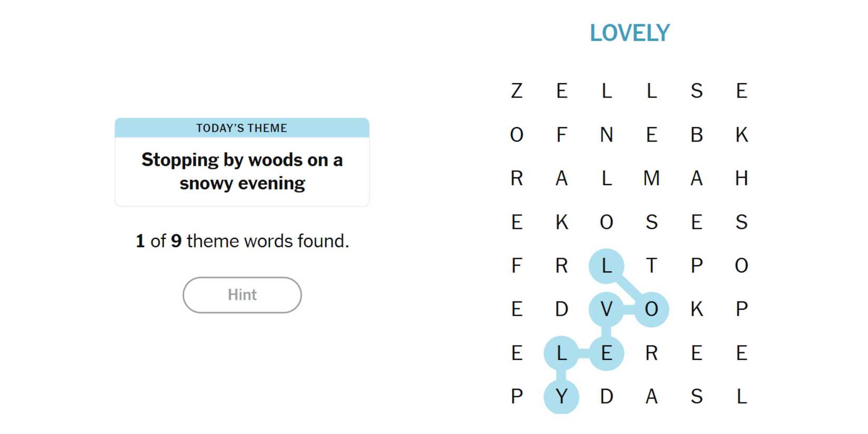868x434 pixels.
Task: Tap the K next to highlighted O
Action: [697, 309]
